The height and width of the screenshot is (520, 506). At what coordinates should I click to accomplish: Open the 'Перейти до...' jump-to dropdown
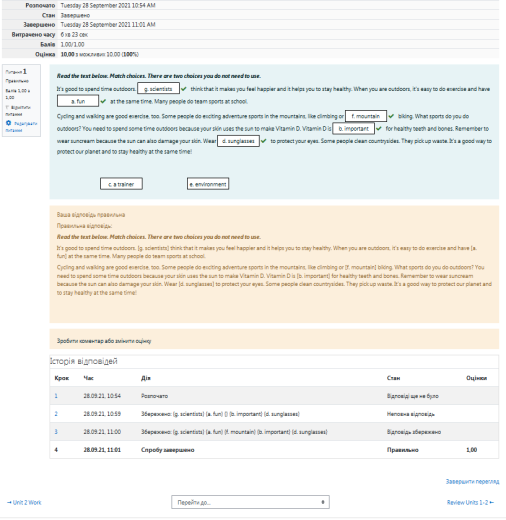250,502
